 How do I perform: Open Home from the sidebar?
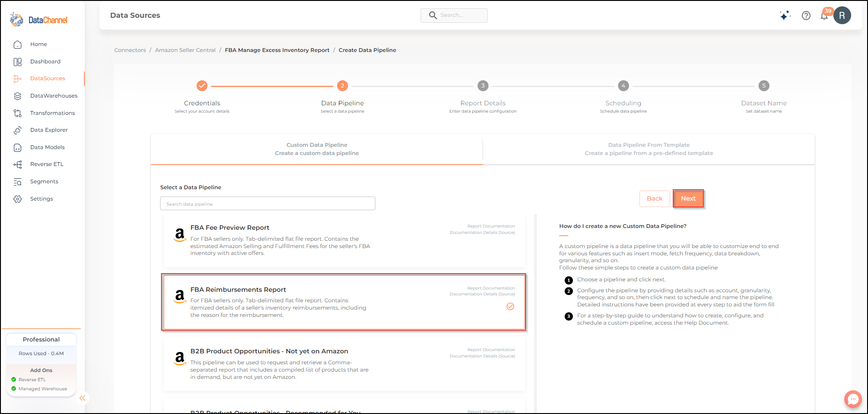click(38, 44)
